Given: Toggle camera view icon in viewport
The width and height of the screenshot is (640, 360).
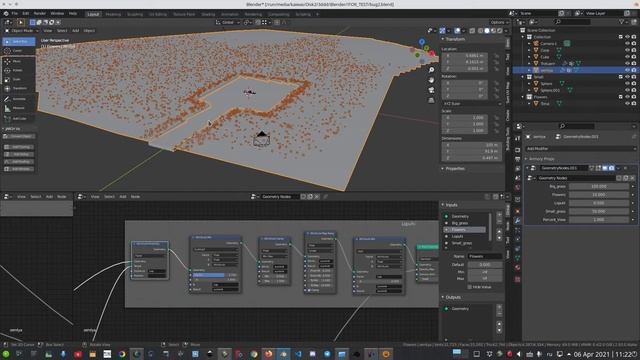Looking at the screenshot, I should tap(431, 90).
